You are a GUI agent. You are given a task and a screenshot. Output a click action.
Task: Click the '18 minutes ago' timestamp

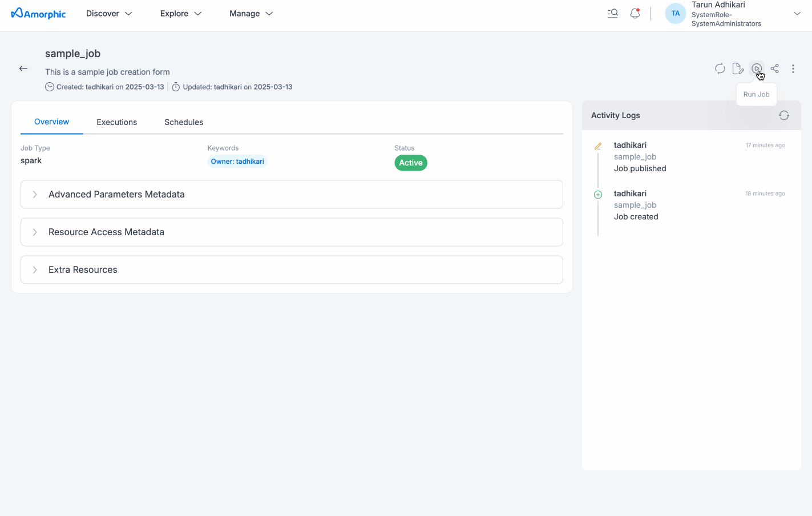click(x=765, y=193)
